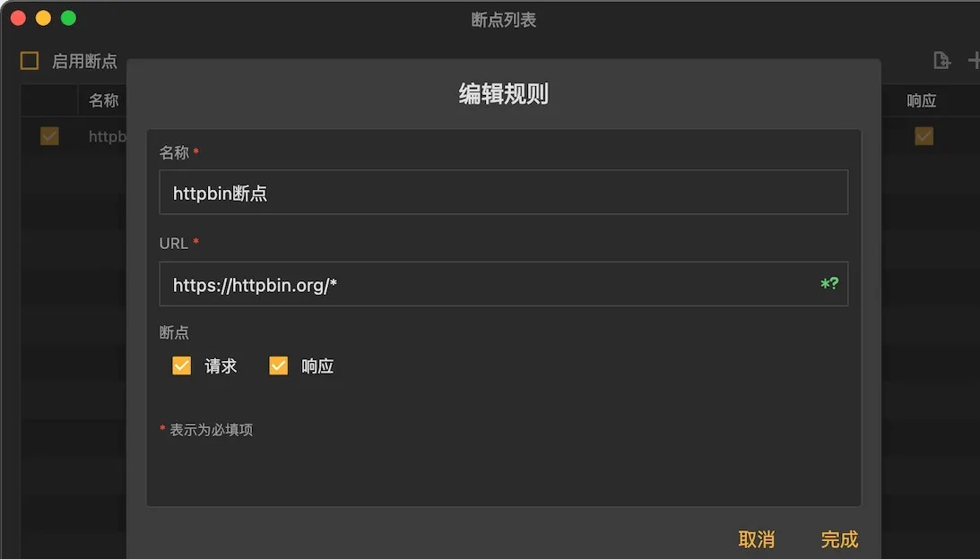Toggle the 启用断点 checkbox
Viewport: 980px width, 559px height.
pyautogui.click(x=30, y=61)
